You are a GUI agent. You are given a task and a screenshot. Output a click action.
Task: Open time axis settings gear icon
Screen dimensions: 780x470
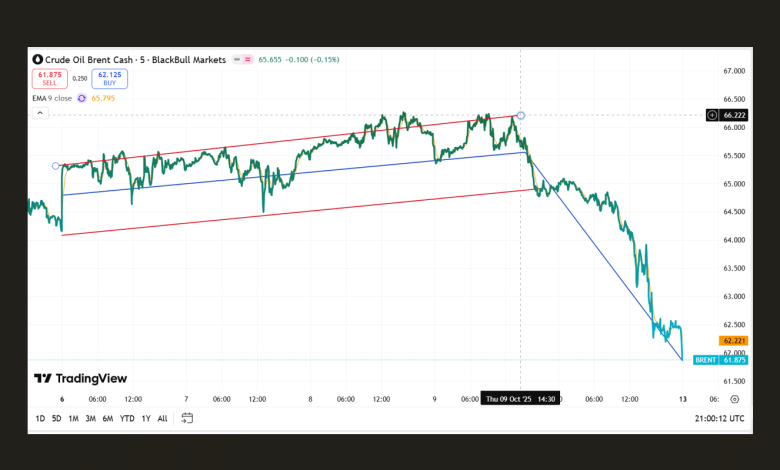pos(735,398)
